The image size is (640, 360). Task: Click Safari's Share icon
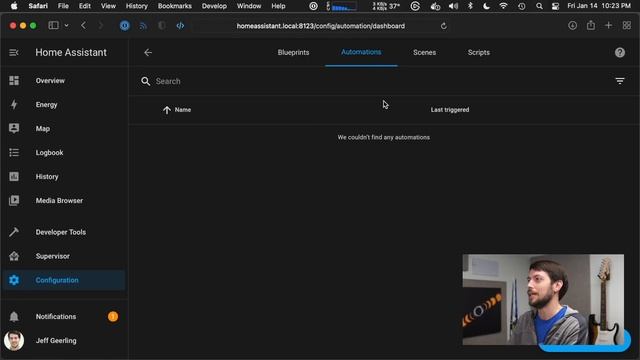(x=591, y=25)
